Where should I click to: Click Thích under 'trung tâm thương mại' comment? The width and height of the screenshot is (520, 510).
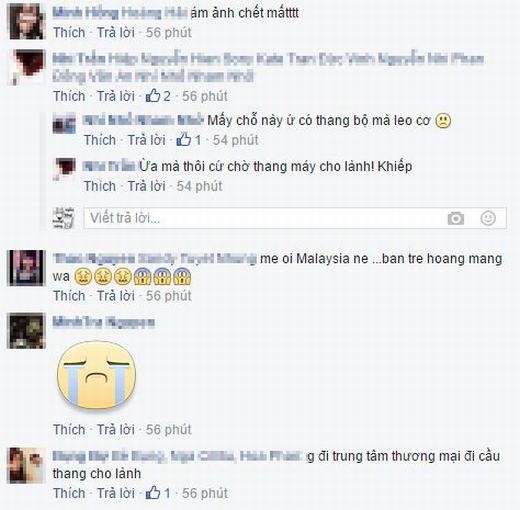[x=69, y=493]
